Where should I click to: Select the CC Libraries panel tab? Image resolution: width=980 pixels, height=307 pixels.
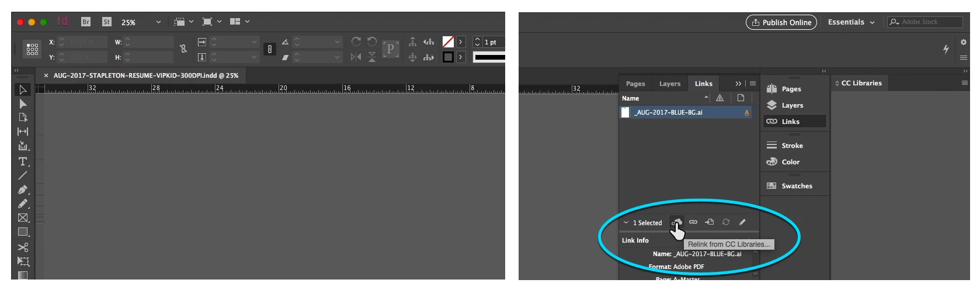[x=859, y=83]
